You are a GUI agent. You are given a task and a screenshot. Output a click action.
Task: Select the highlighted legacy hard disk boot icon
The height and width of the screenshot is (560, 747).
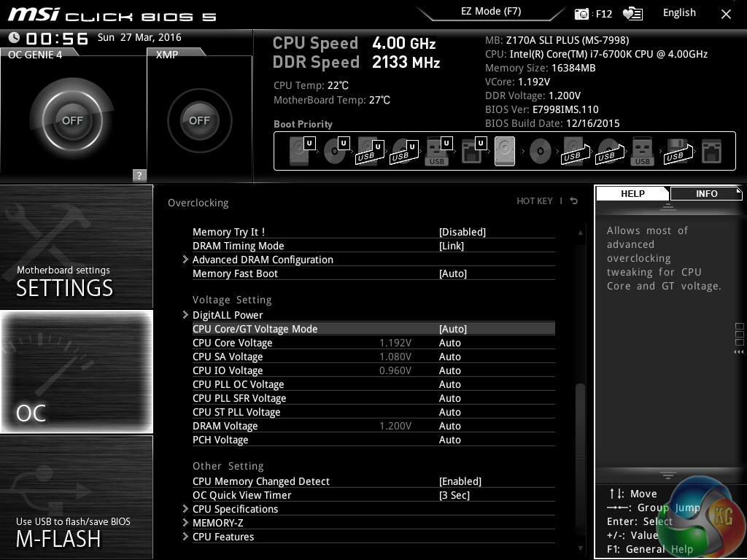point(505,151)
